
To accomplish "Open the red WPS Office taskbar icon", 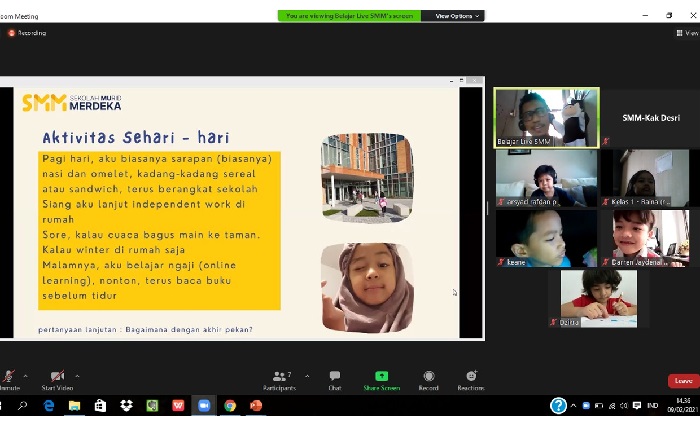I will point(178,405).
